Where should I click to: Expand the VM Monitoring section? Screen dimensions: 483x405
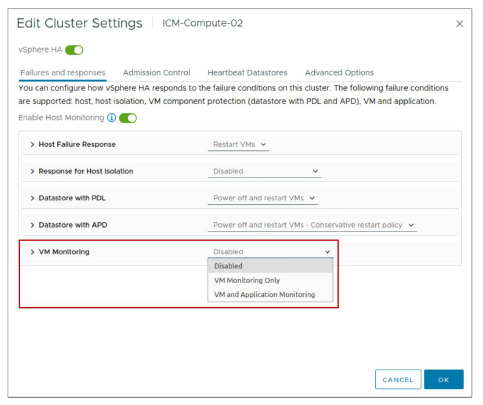32,252
